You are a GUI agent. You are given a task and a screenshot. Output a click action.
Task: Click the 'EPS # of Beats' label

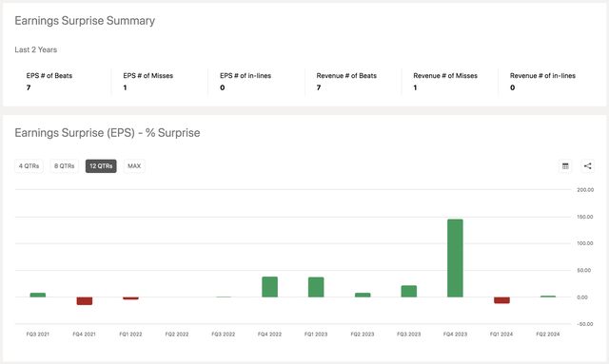49,76
